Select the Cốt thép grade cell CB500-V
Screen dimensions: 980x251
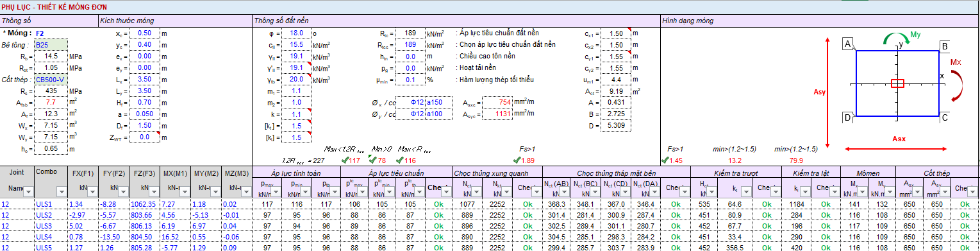coord(51,80)
